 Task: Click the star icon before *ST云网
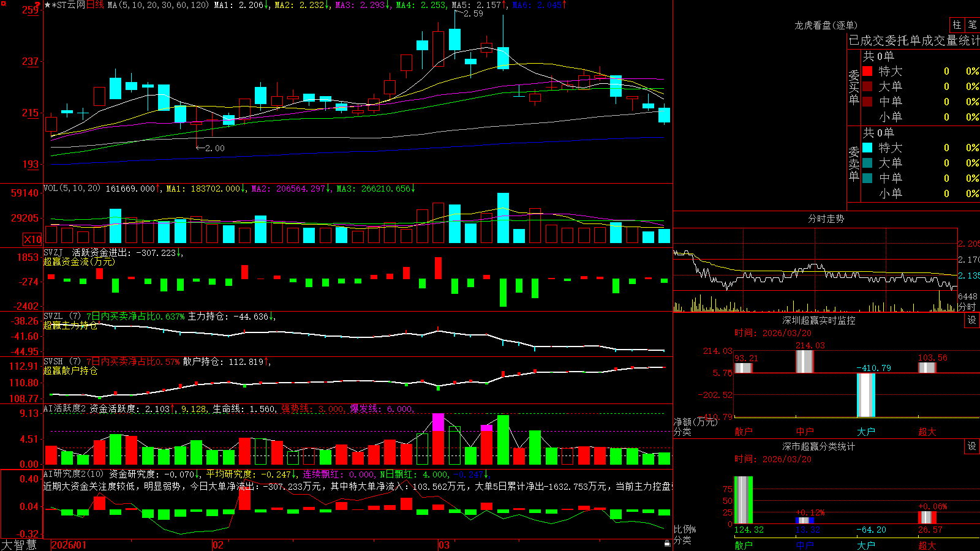coord(48,5)
